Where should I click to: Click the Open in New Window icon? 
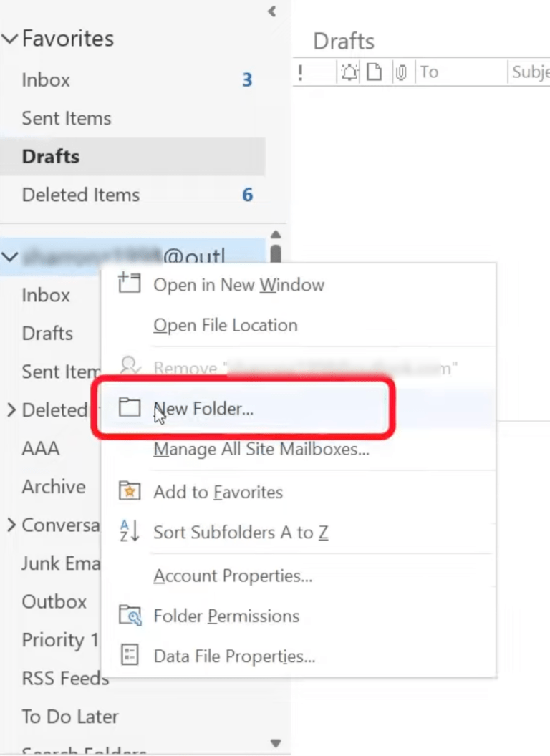click(130, 283)
